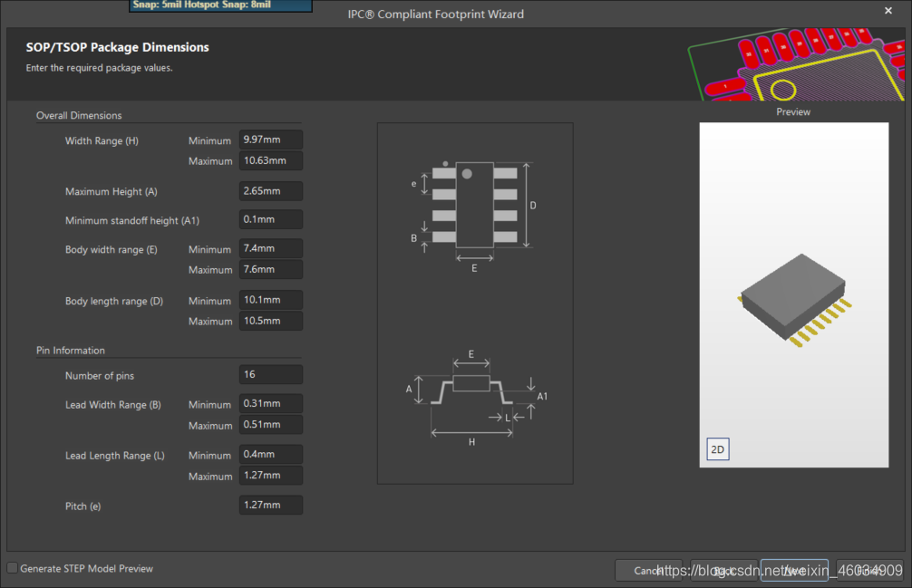Proceed with the Next button
912x588 pixels.
pyautogui.click(x=794, y=571)
